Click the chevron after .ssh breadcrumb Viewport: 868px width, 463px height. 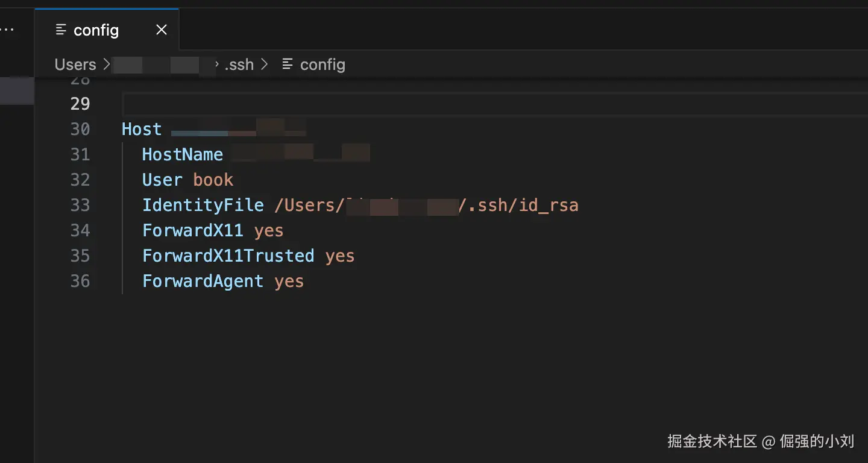coord(264,64)
